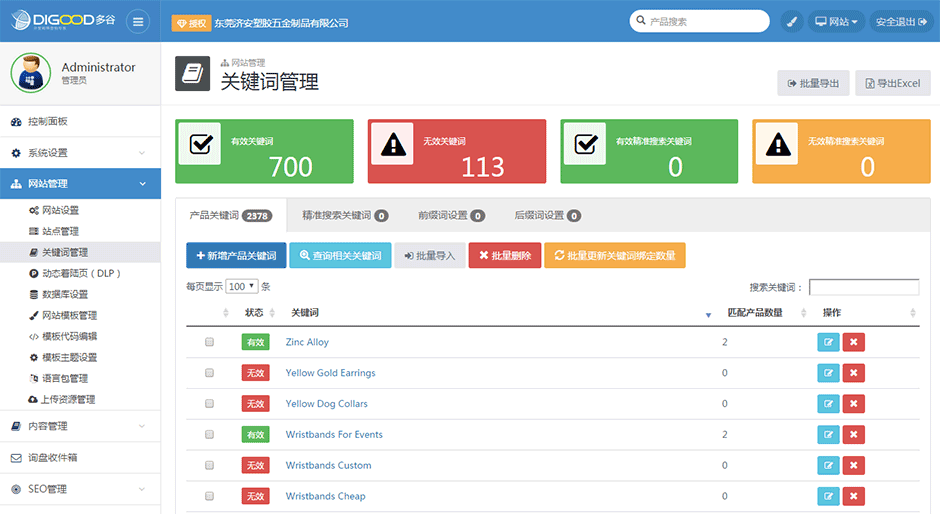
Task: Expand the SEO管理 sidebar section
Action: [80, 489]
